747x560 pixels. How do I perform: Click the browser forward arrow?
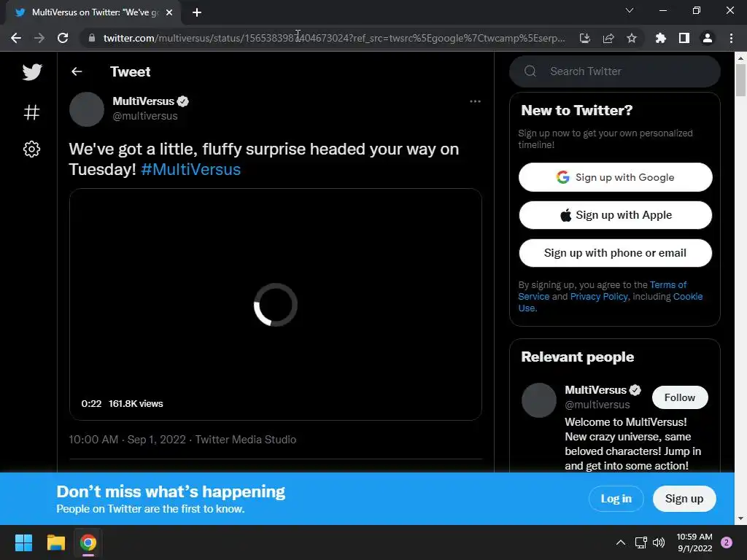(x=39, y=38)
